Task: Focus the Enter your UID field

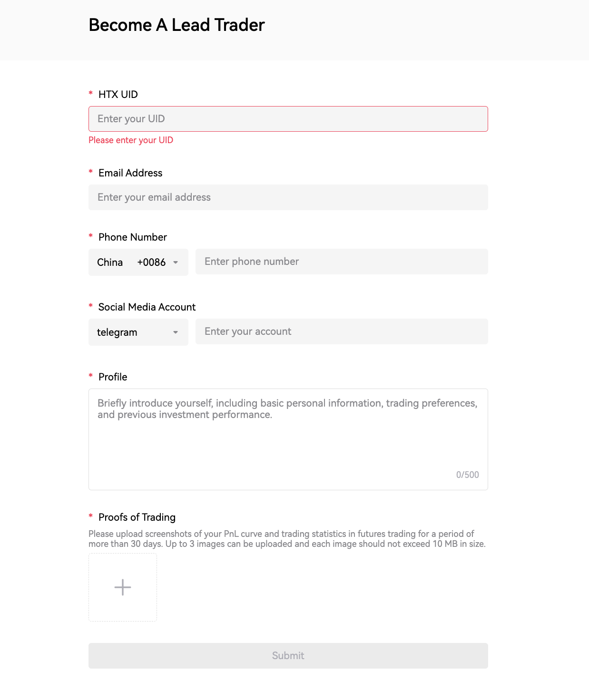Action: click(288, 119)
